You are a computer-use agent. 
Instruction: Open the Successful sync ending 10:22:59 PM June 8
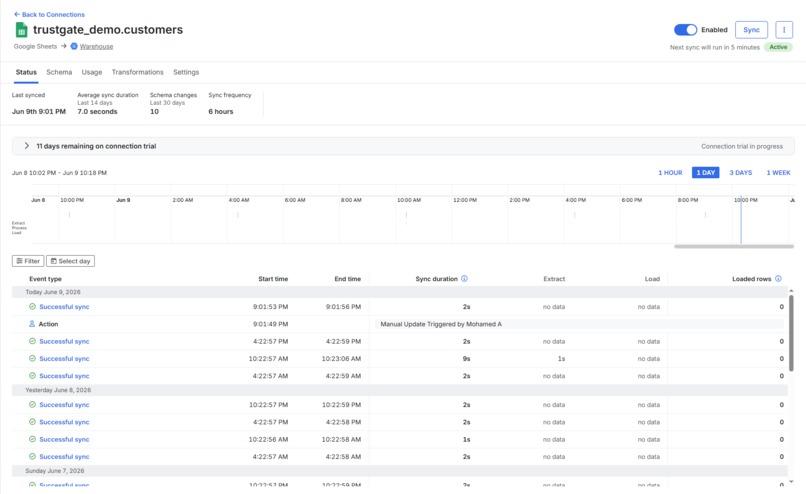[x=64, y=405]
